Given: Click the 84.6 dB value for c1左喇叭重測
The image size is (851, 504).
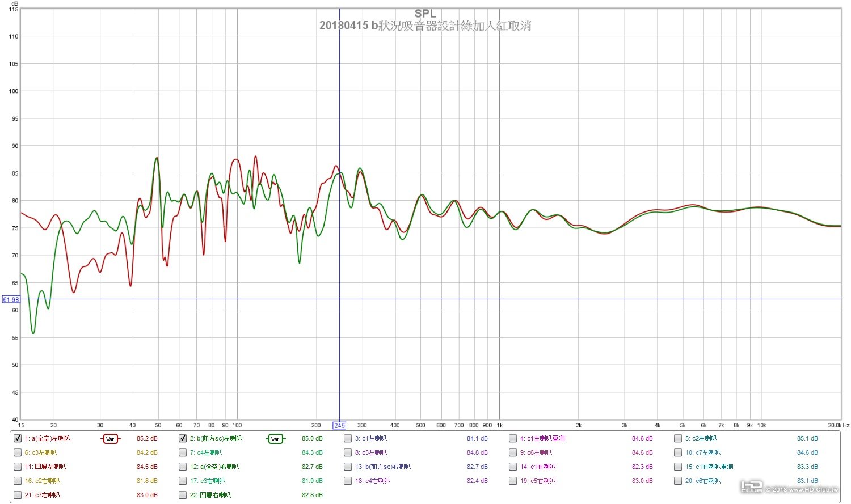Looking at the screenshot, I should [x=642, y=438].
